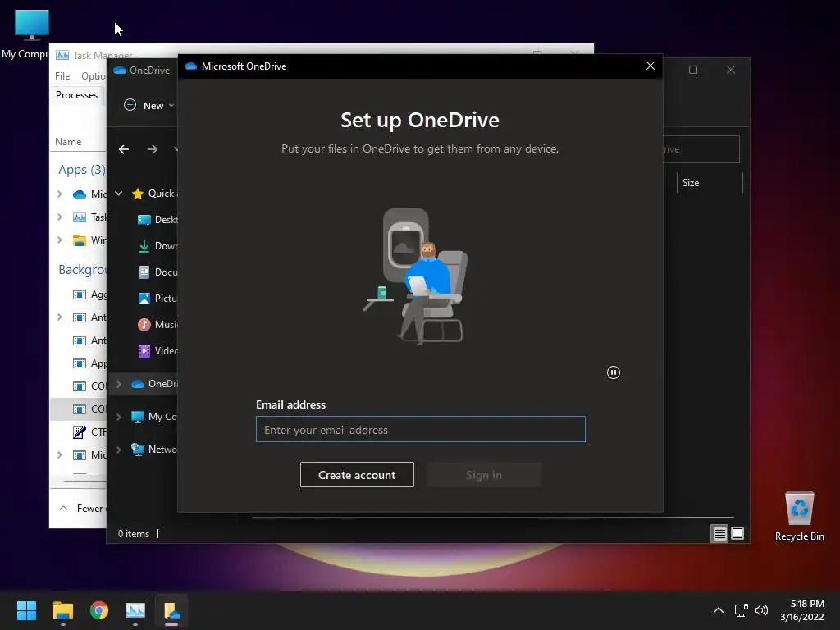
Task: Select the CTF Loader background process
Action: pos(89,431)
